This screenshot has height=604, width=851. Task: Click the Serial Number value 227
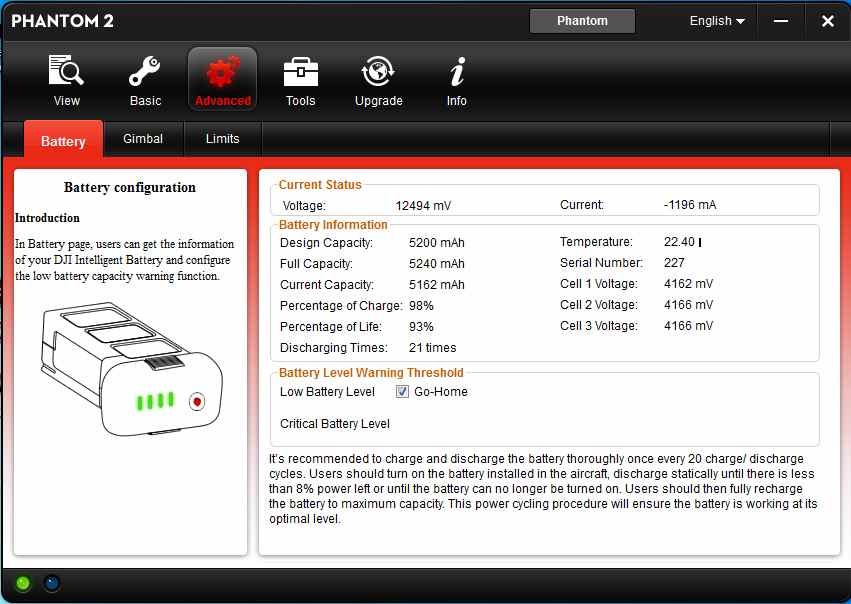point(674,263)
